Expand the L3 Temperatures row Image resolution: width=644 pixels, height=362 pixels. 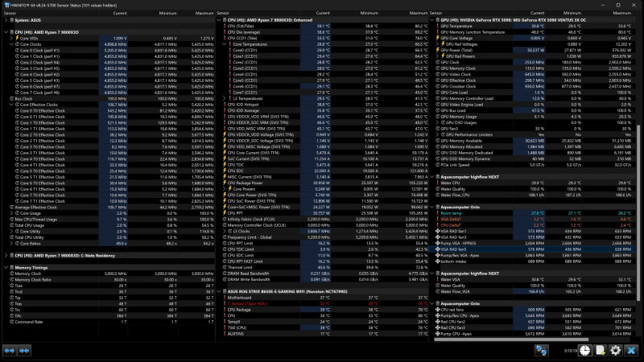[225, 98]
